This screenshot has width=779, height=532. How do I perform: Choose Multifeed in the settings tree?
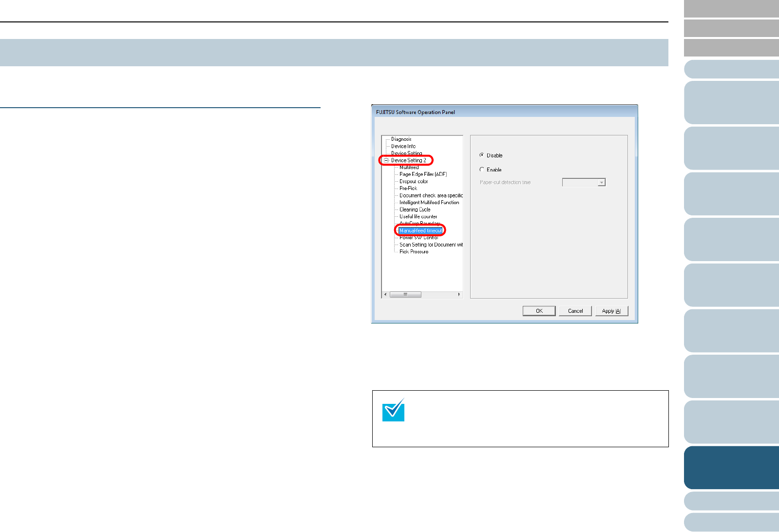[x=409, y=168]
